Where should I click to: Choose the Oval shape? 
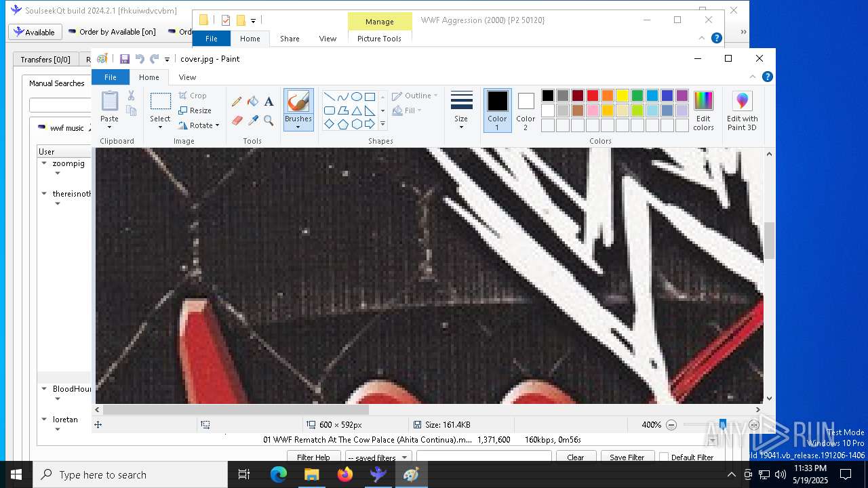pos(356,97)
